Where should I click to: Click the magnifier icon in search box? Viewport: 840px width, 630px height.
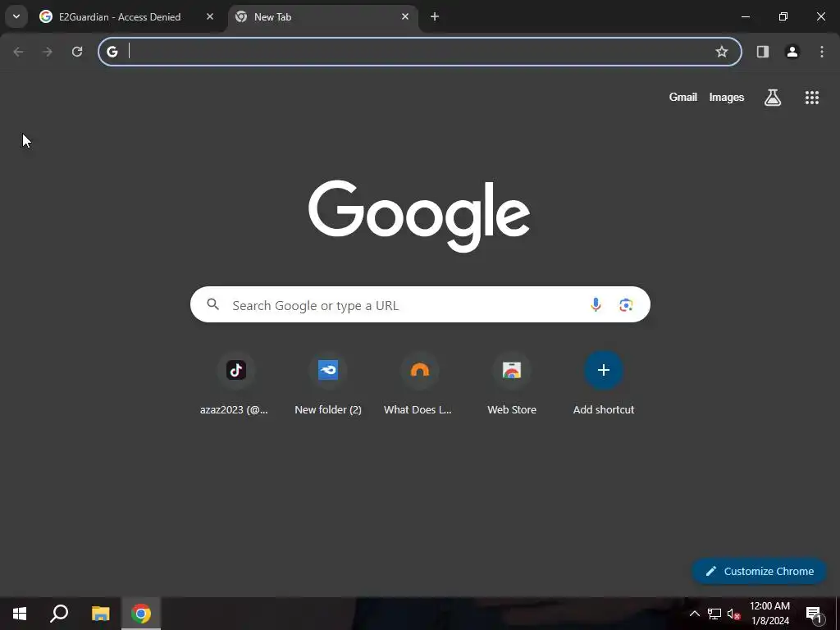tap(212, 304)
